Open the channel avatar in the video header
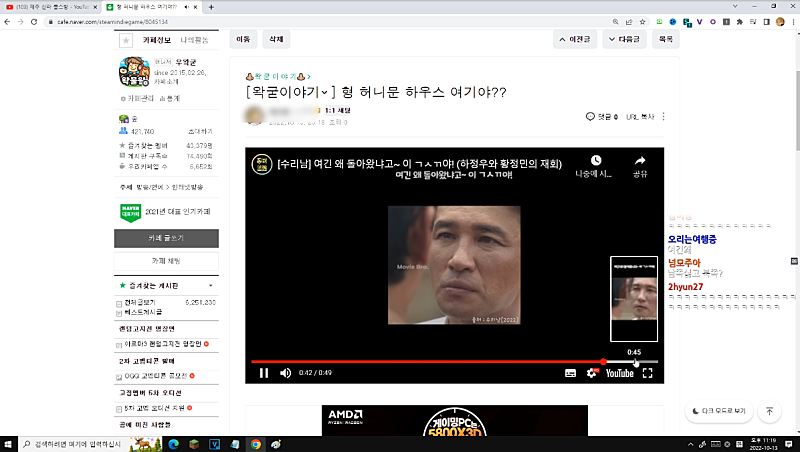Viewport: 800px width, 452px height. [262, 164]
